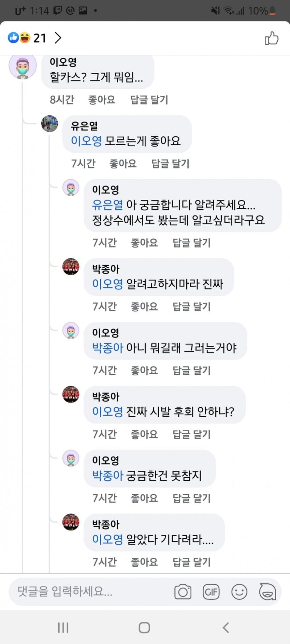Like 박종아's comment 알았다 기다려라

(144, 561)
